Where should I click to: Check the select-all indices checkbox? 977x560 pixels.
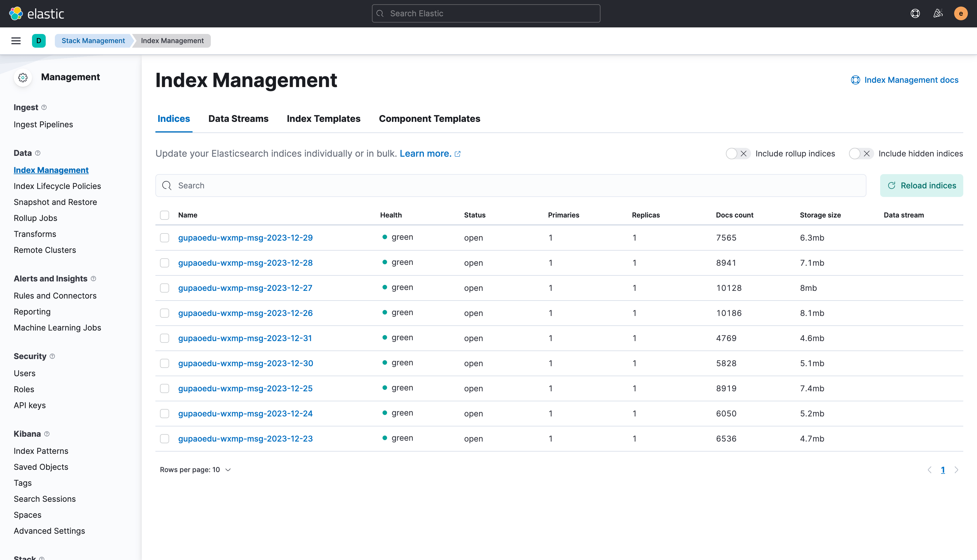click(x=164, y=215)
